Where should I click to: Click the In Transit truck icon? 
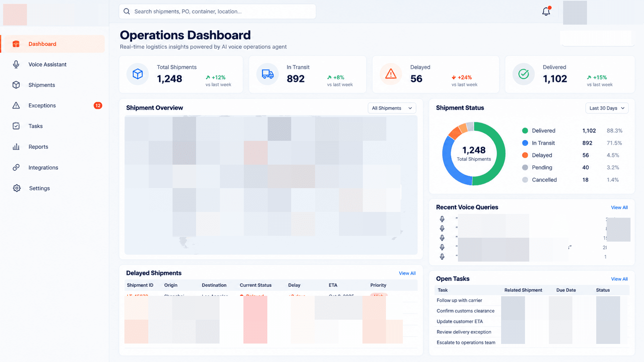point(268,74)
